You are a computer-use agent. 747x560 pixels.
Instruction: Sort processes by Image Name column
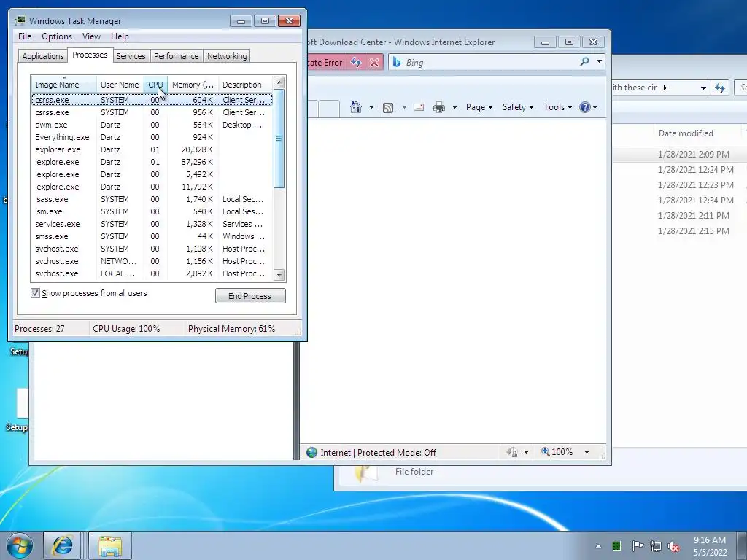point(63,85)
